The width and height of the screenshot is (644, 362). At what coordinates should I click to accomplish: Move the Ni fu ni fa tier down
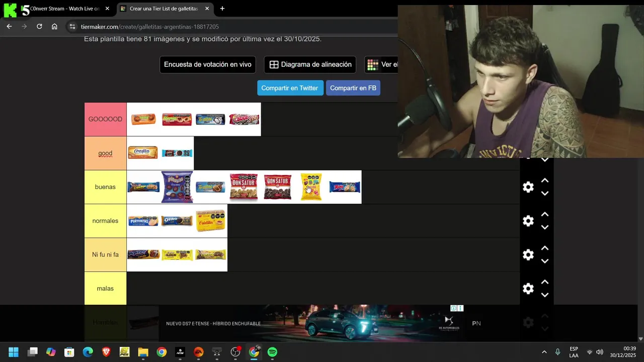pyautogui.click(x=544, y=261)
